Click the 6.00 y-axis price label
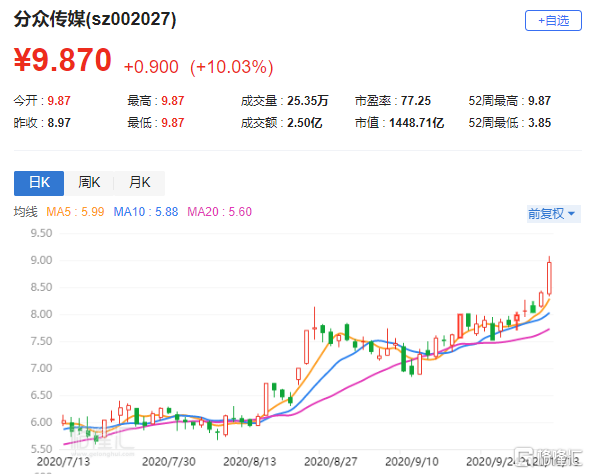This screenshot has height=474, width=589. pyautogui.click(x=41, y=422)
